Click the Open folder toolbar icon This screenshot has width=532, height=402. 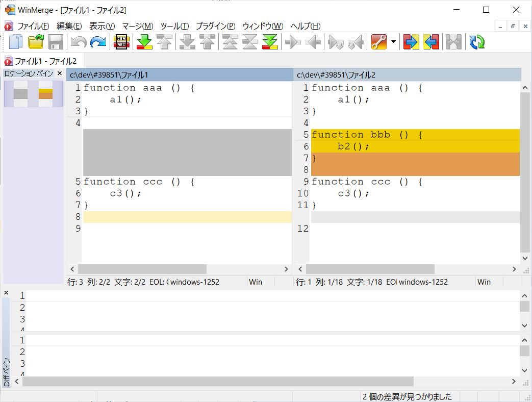click(36, 42)
